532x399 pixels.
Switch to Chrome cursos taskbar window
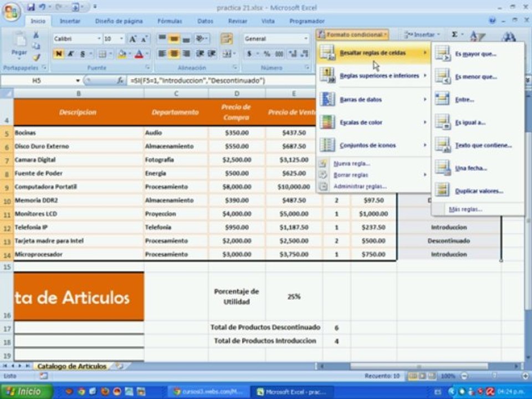click(208, 392)
